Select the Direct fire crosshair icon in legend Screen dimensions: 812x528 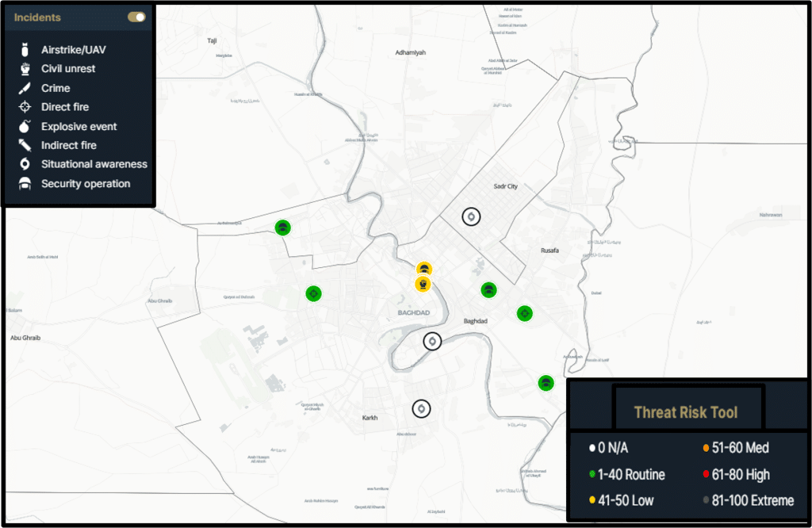tap(25, 107)
